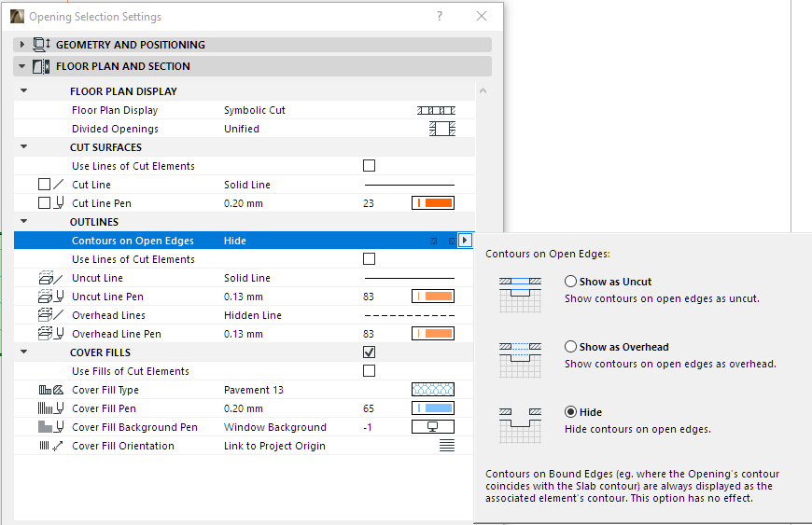This screenshot has height=525, width=812.
Task: Open Cut Line Pen orange color swatch
Action: click(433, 203)
